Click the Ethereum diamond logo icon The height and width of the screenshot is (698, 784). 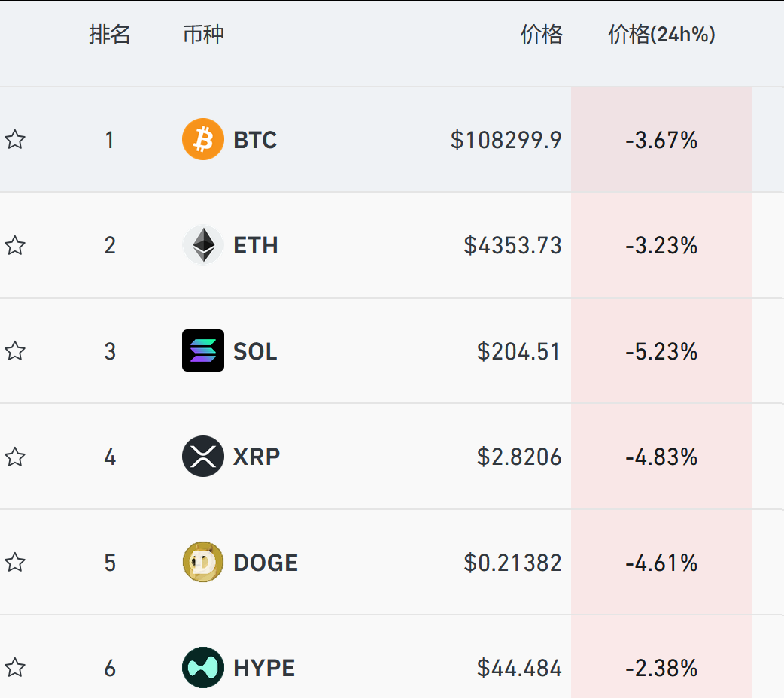[x=203, y=245]
